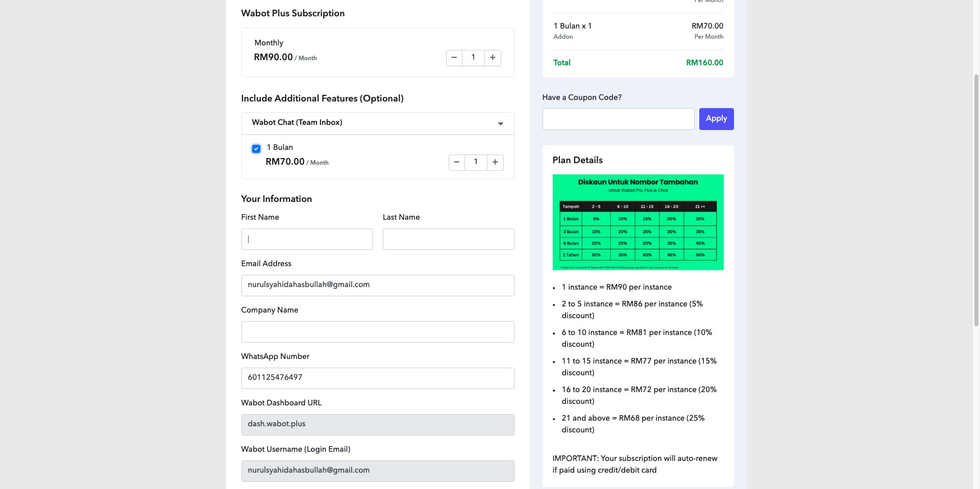This screenshot has width=980, height=489.
Task: Apply the coupon code
Action: tap(716, 119)
